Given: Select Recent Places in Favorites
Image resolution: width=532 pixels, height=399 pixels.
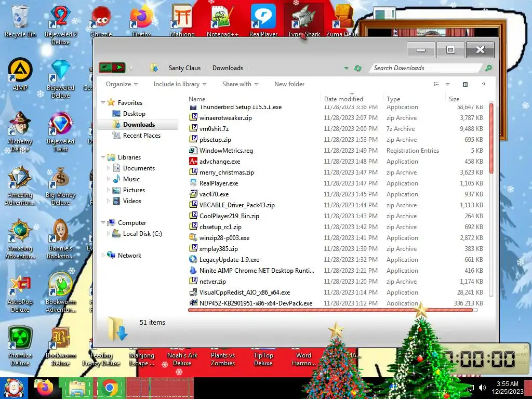Looking at the screenshot, I should (x=141, y=136).
